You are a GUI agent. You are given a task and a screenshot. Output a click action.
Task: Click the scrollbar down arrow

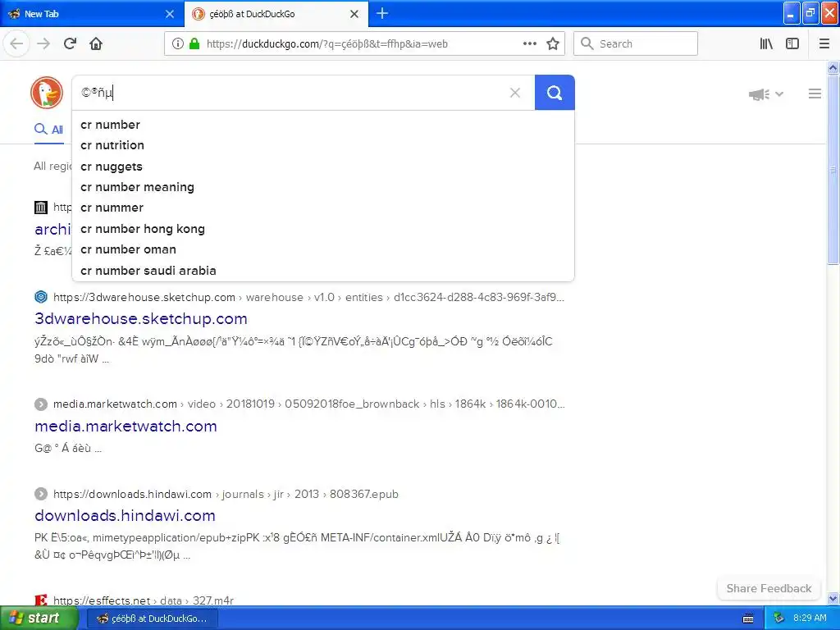833,598
